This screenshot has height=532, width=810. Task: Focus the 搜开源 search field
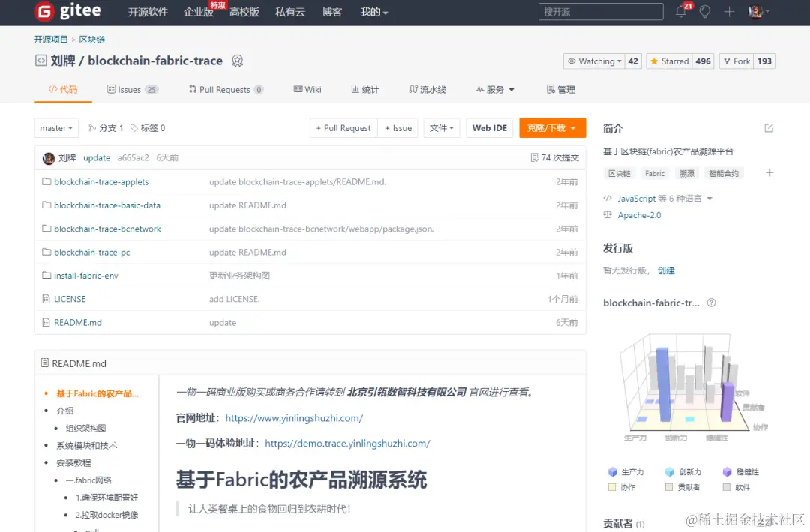601,12
